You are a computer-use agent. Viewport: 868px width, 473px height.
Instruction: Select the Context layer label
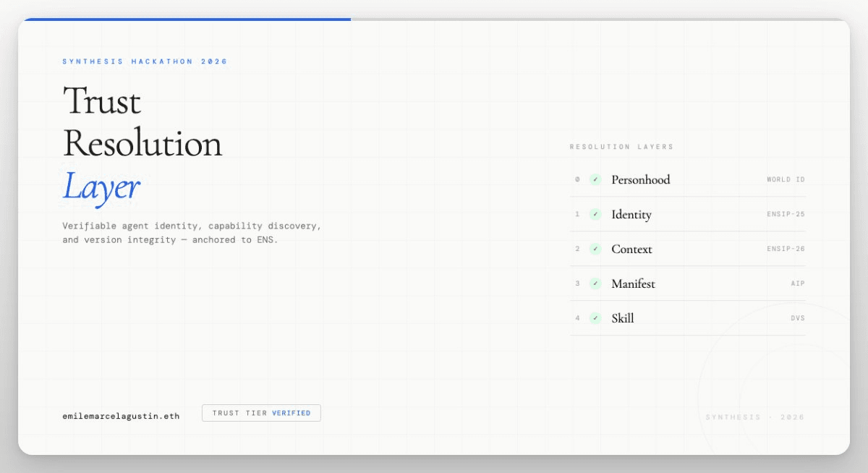(631, 249)
